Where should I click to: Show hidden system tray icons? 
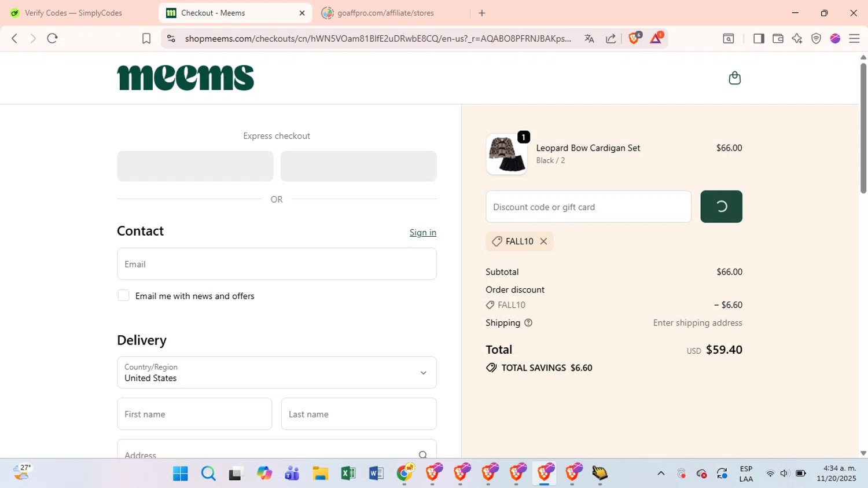(661, 474)
